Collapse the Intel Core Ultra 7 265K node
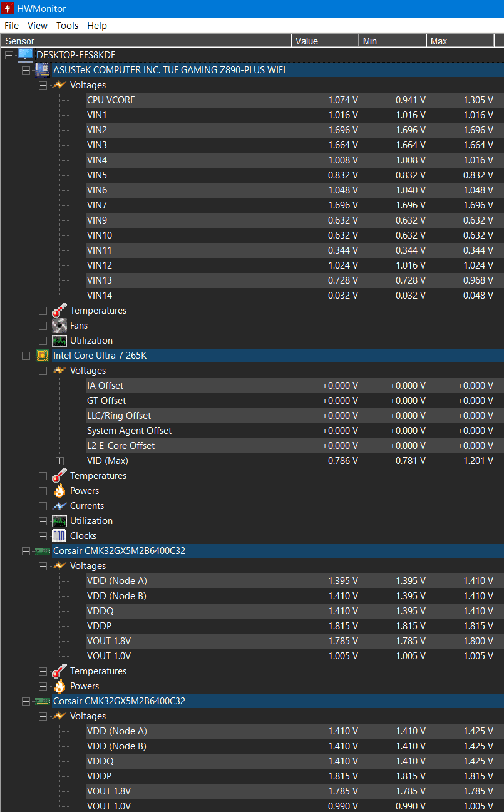 26,356
